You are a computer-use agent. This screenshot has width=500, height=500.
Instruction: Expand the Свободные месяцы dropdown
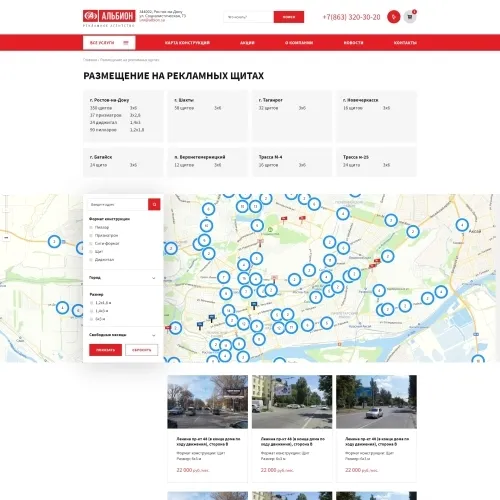coord(123,335)
